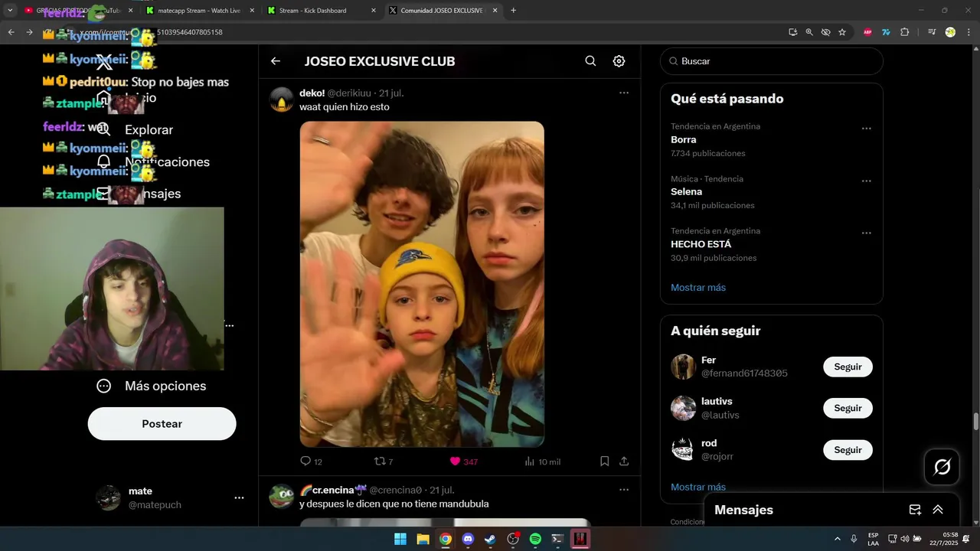Open File Explorer from taskbar
This screenshot has height=551, width=980.
coord(423,540)
